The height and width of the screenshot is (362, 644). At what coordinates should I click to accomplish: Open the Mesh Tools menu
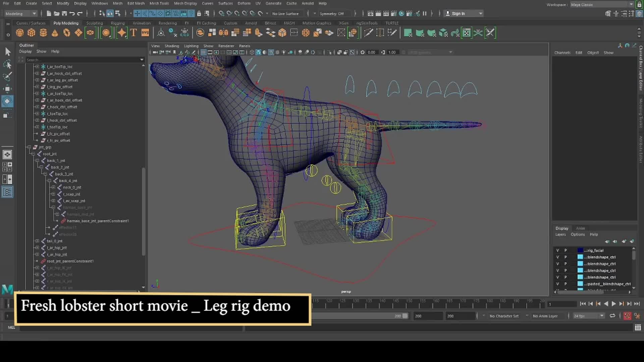159,3
